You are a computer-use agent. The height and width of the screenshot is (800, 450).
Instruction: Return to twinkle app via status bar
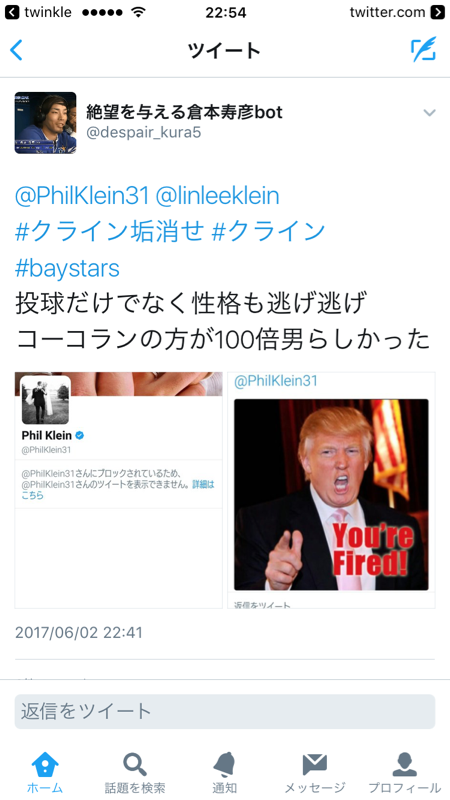tap(38, 12)
